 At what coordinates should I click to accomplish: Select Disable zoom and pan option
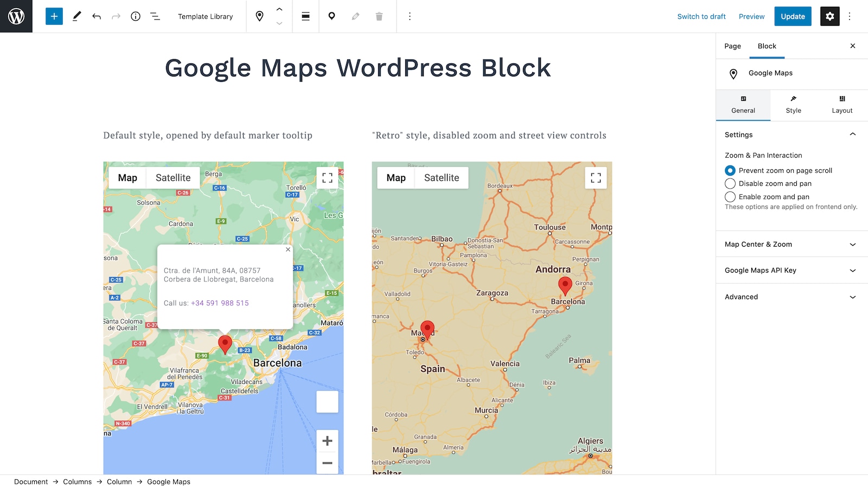tap(730, 183)
